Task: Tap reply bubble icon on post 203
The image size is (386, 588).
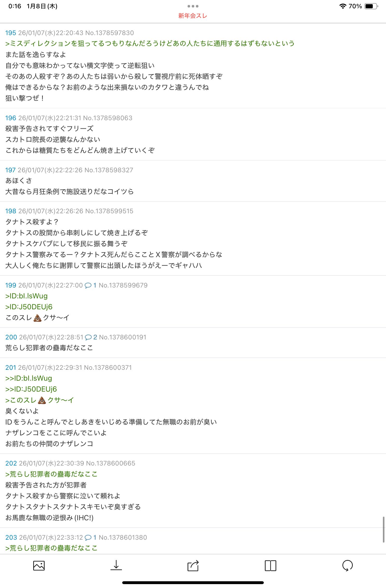Action: pos(88,537)
